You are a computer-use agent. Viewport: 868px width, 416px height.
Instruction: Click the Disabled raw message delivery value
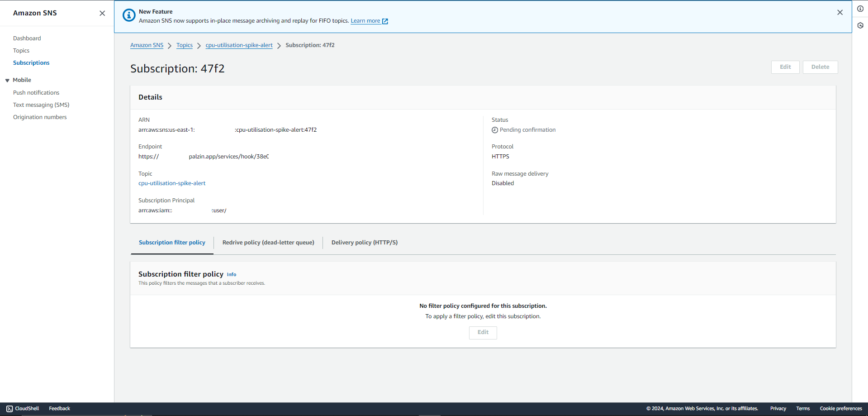503,183
